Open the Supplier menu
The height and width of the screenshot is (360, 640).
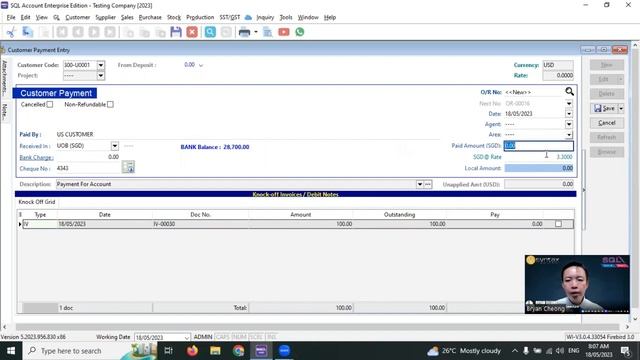[106, 18]
